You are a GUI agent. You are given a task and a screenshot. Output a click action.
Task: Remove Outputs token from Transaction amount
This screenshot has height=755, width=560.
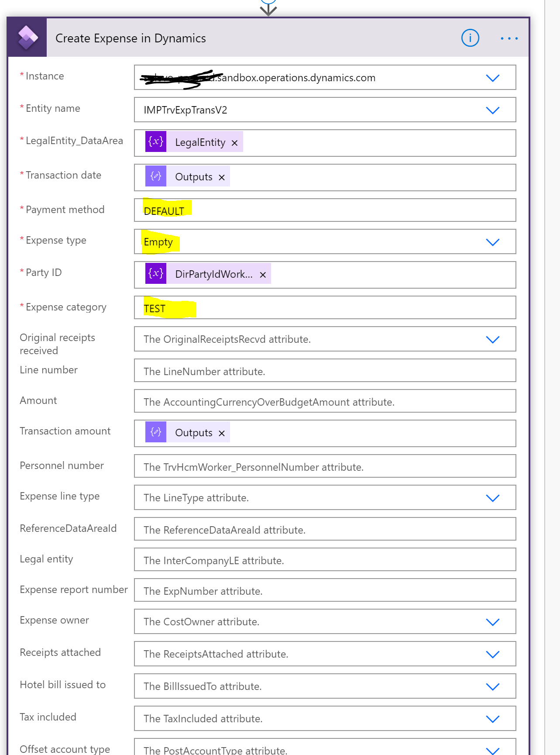tap(222, 433)
